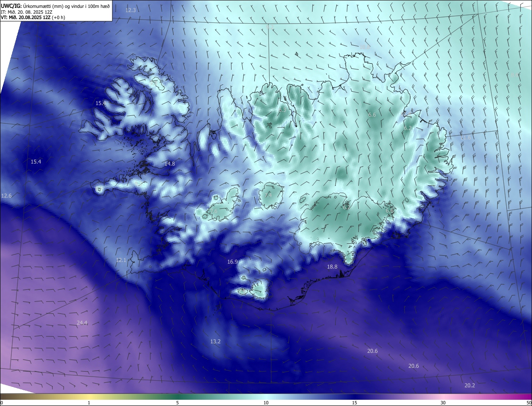The height and width of the screenshot is (406, 532).
Task: Click the 14.8 value label
Action: pyautogui.click(x=170, y=164)
